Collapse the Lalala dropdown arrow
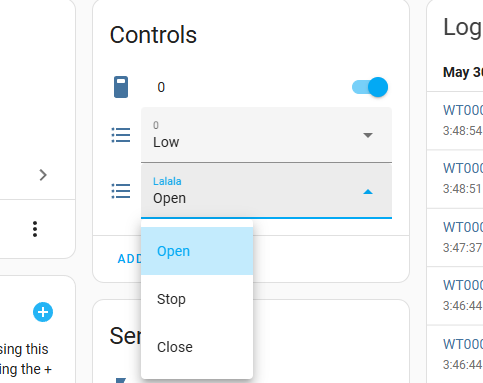Viewport: 483px width, 383px height. (x=368, y=192)
